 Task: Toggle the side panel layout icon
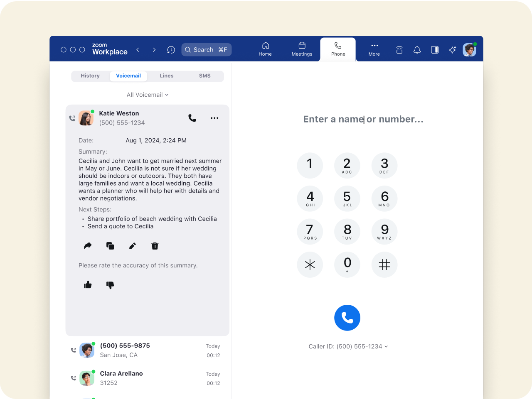tap(435, 50)
